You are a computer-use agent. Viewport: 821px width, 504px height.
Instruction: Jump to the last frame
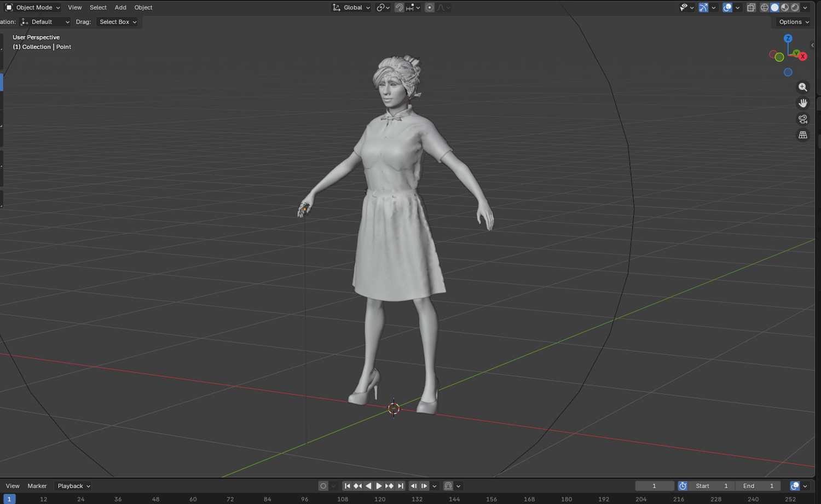(x=400, y=486)
